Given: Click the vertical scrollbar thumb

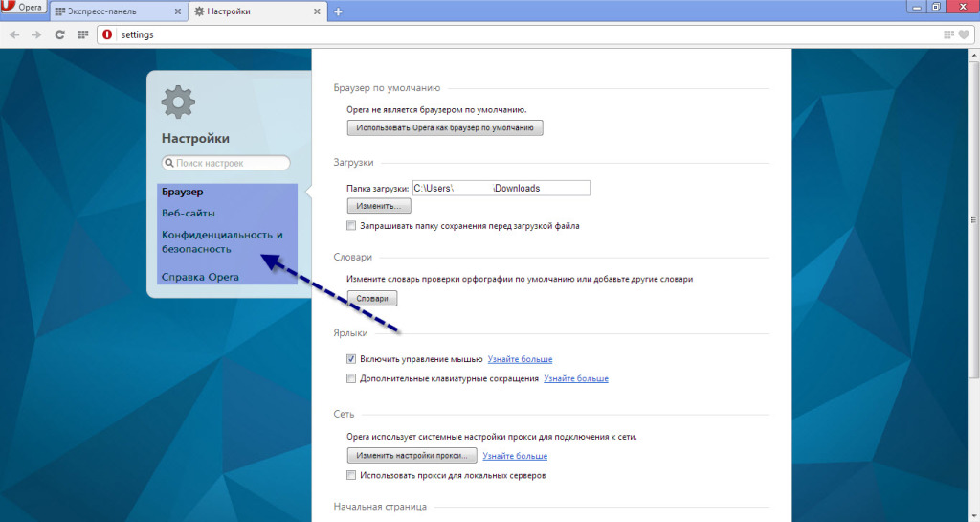Looking at the screenshot, I should (973, 219).
